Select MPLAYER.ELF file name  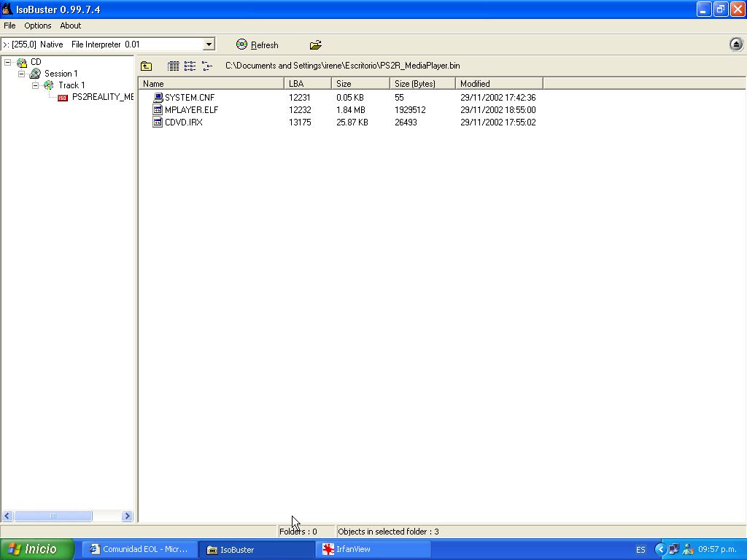point(192,110)
